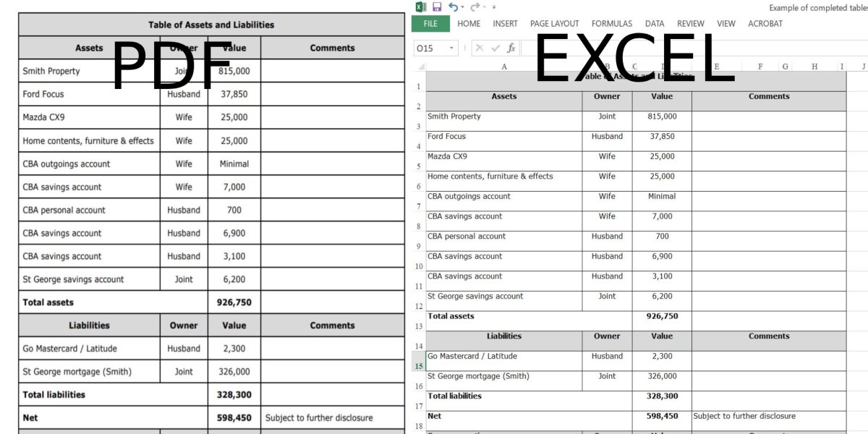The image size is (868, 434).
Task: Select Excel cell 'St George mortgage (Smith)'
Action: (504, 381)
